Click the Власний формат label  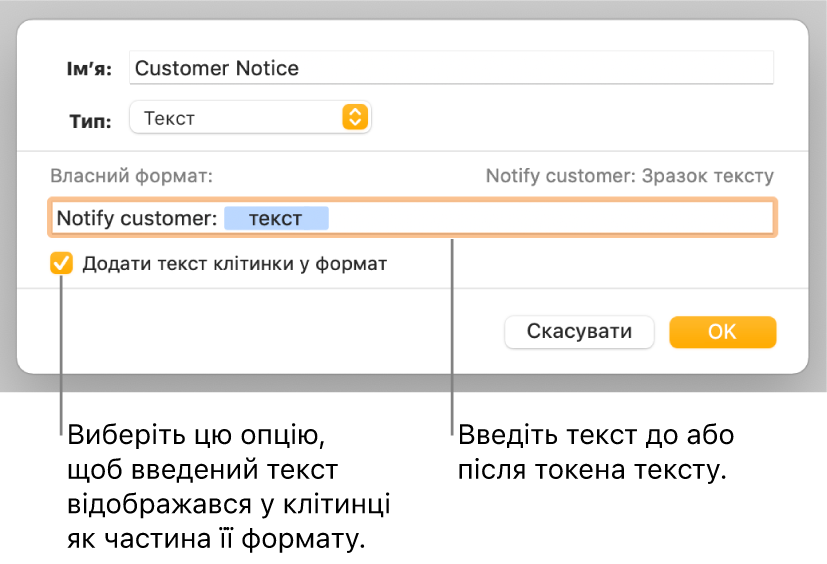coord(131,176)
